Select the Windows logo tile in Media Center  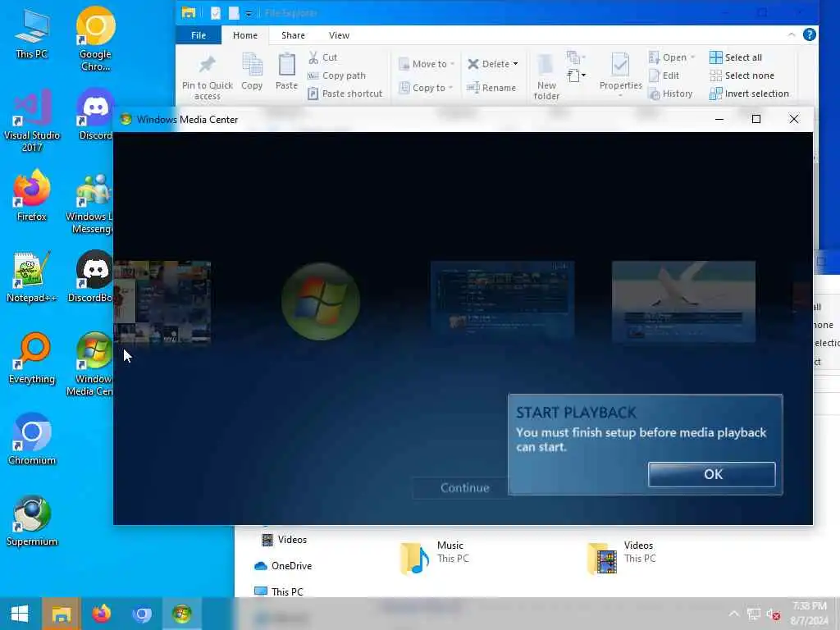click(321, 301)
